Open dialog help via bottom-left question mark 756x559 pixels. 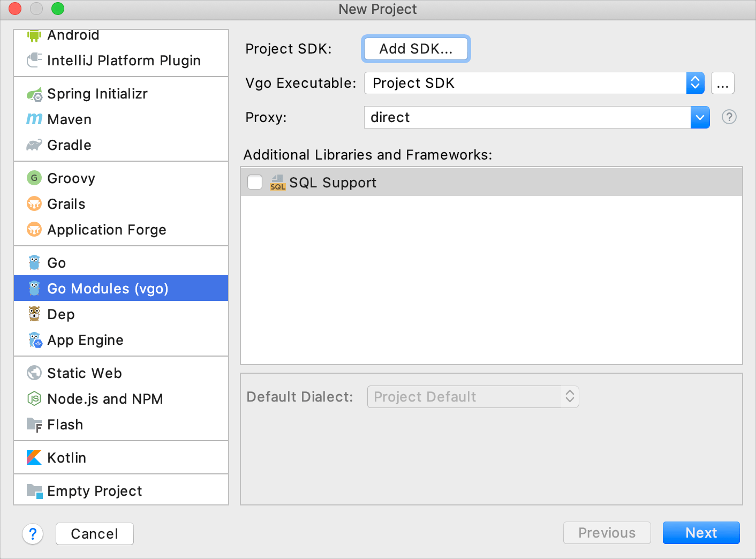pos(33,534)
